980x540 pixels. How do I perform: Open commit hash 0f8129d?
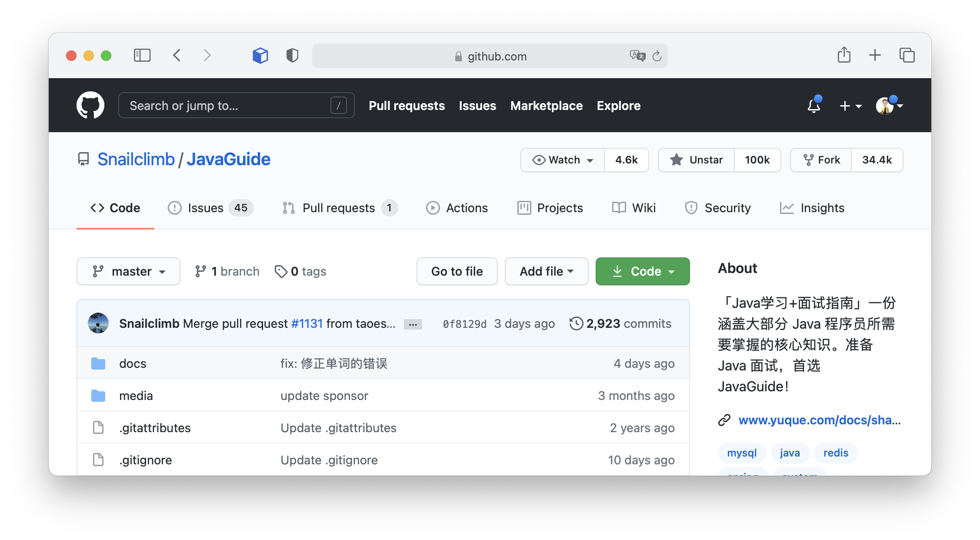(464, 324)
